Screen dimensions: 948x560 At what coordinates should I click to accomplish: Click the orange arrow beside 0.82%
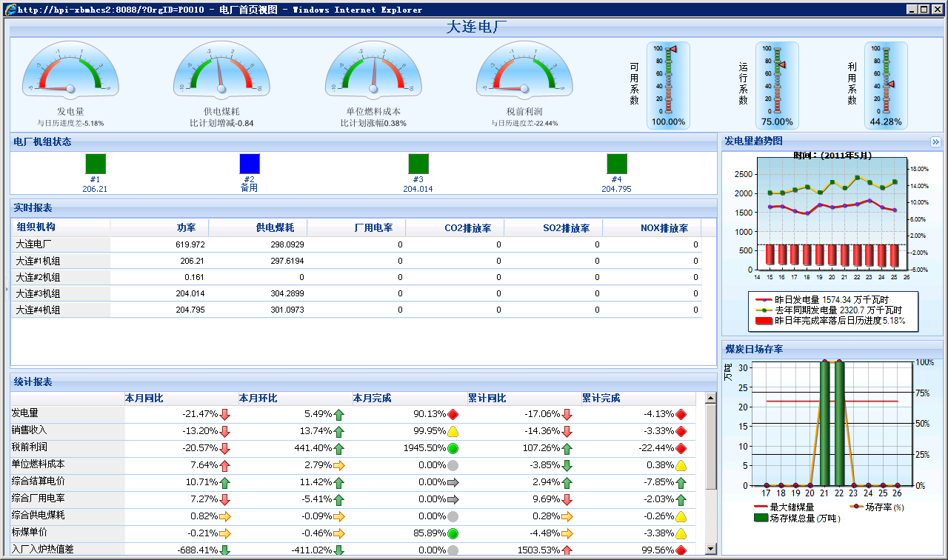pyautogui.click(x=225, y=516)
